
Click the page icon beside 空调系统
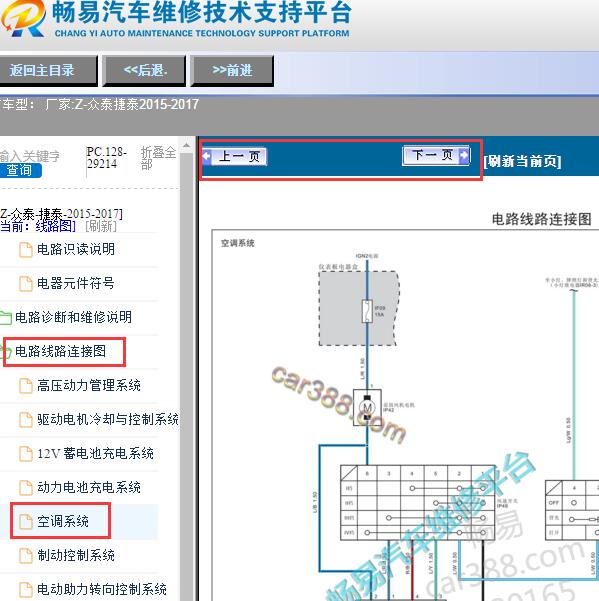[26, 522]
